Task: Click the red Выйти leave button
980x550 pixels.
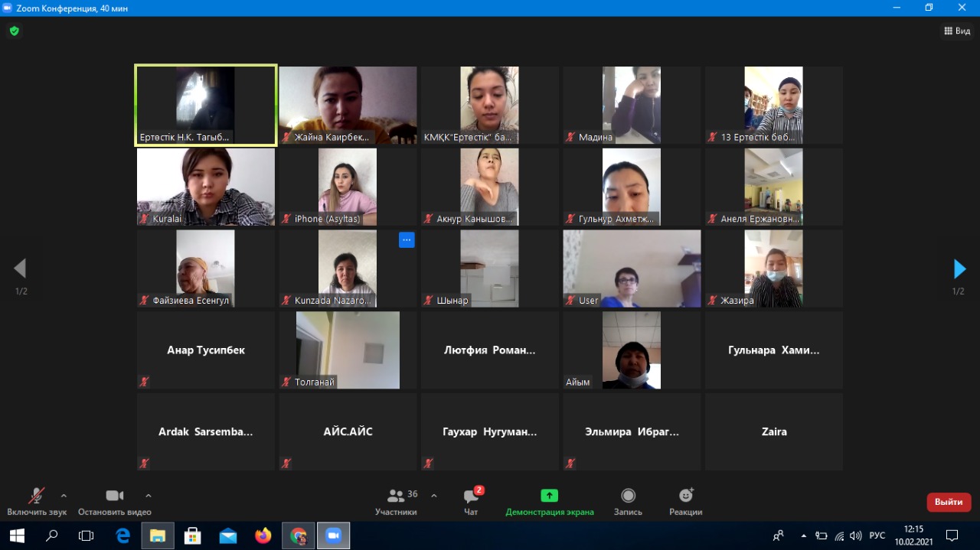Action: pos(949,502)
